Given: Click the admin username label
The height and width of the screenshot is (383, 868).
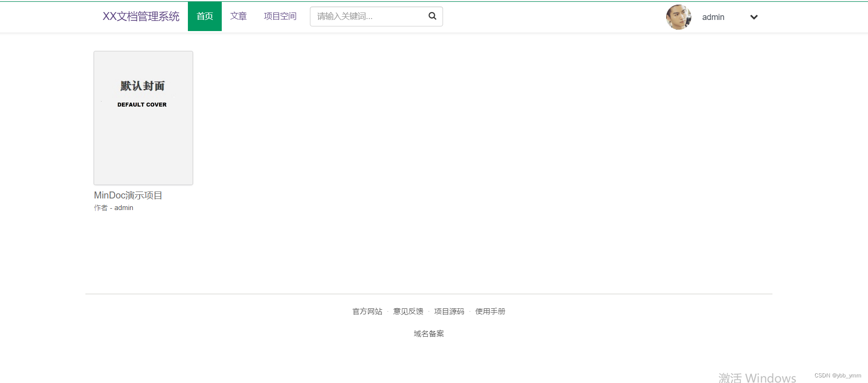Looking at the screenshot, I should pyautogui.click(x=713, y=17).
